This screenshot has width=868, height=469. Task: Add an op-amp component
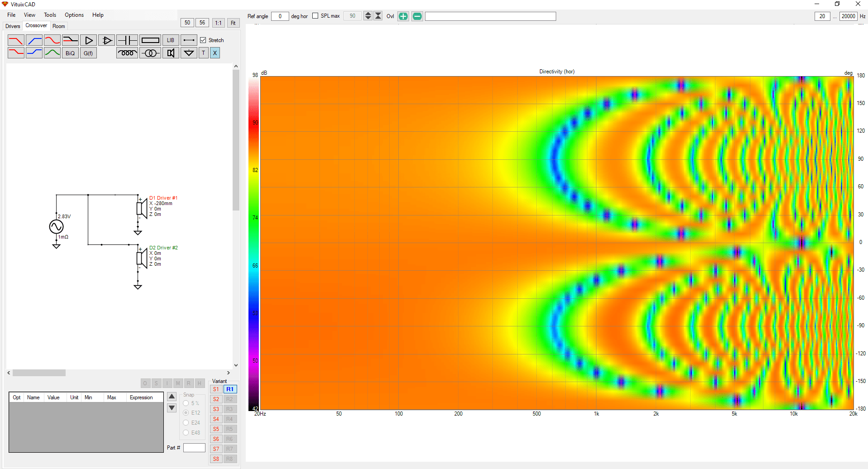click(x=107, y=40)
